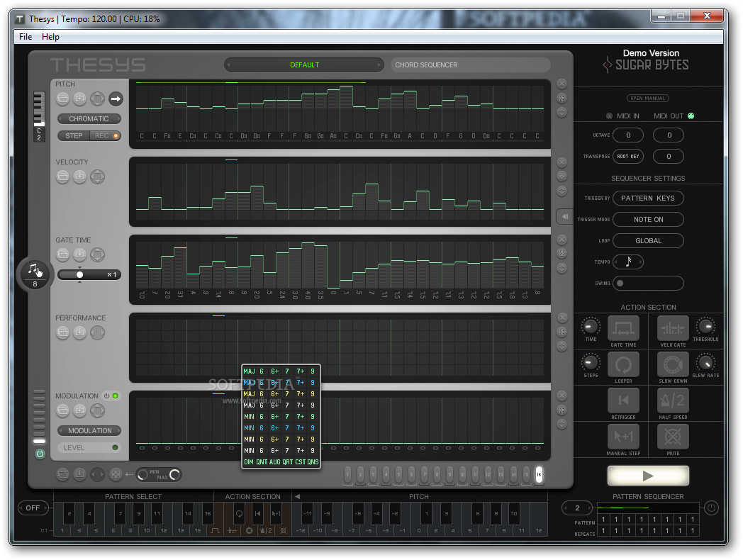The height and width of the screenshot is (560, 743).
Task: Open the MODULATION target selector
Action: pyautogui.click(x=89, y=431)
